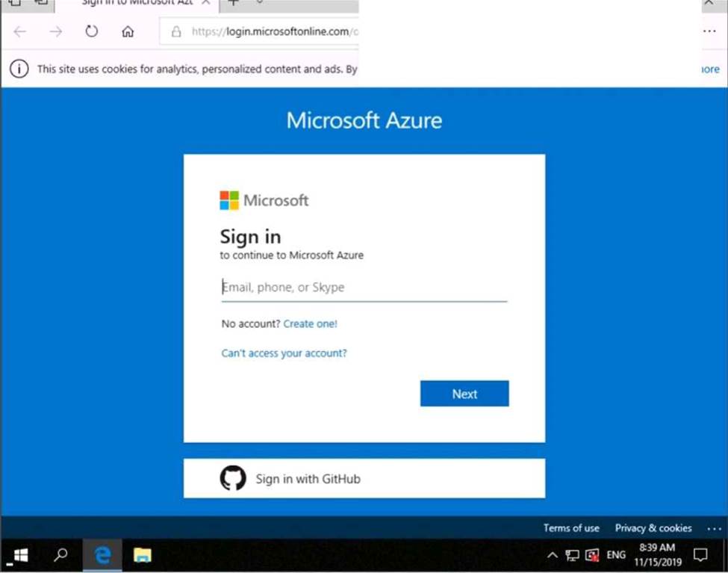
Task: Click the browser Back arrow
Action: (x=20, y=31)
